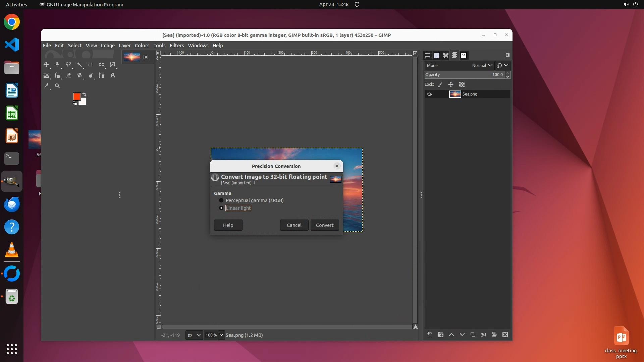Image resolution: width=644 pixels, height=362 pixels.
Task: Open the Filters menu
Action: click(176, 46)
